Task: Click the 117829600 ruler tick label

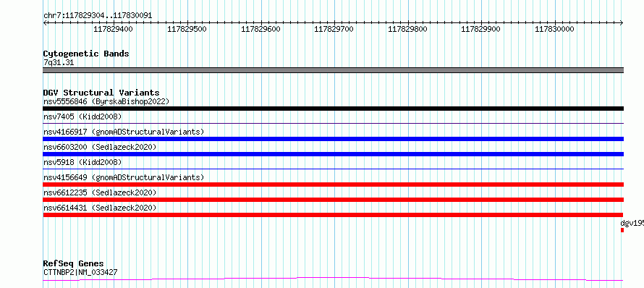Action: click(260, 29)
